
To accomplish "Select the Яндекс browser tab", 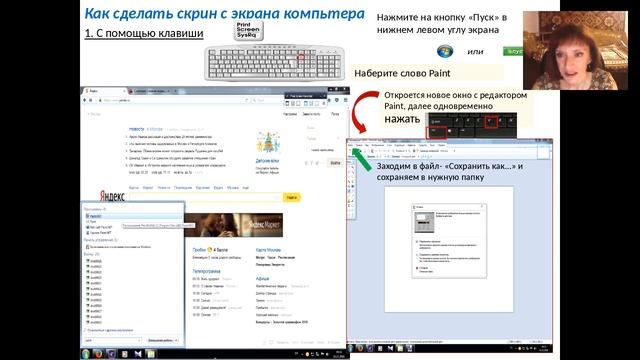I will 105,91.
